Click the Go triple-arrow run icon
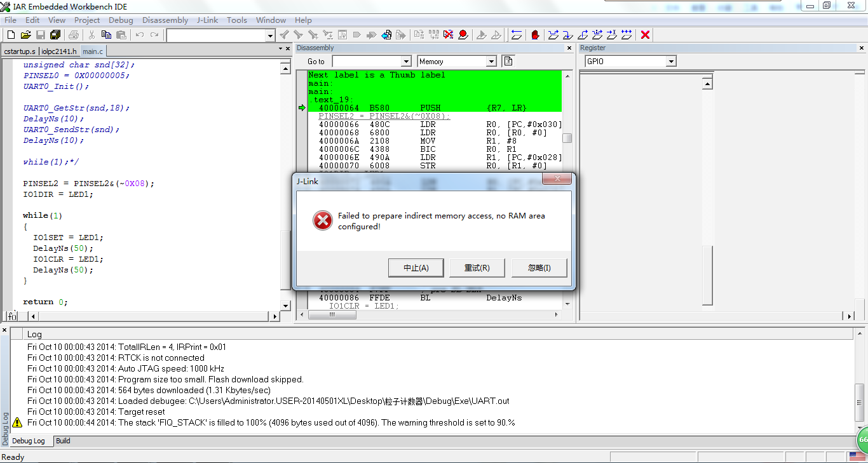 627,35
